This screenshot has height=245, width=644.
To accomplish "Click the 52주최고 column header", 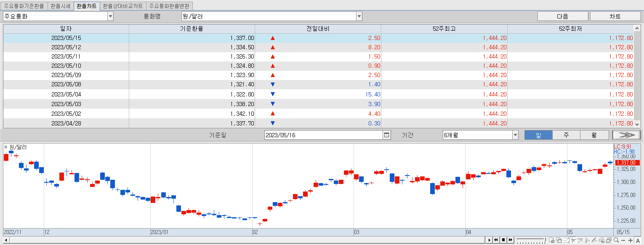I will point(444,29).
